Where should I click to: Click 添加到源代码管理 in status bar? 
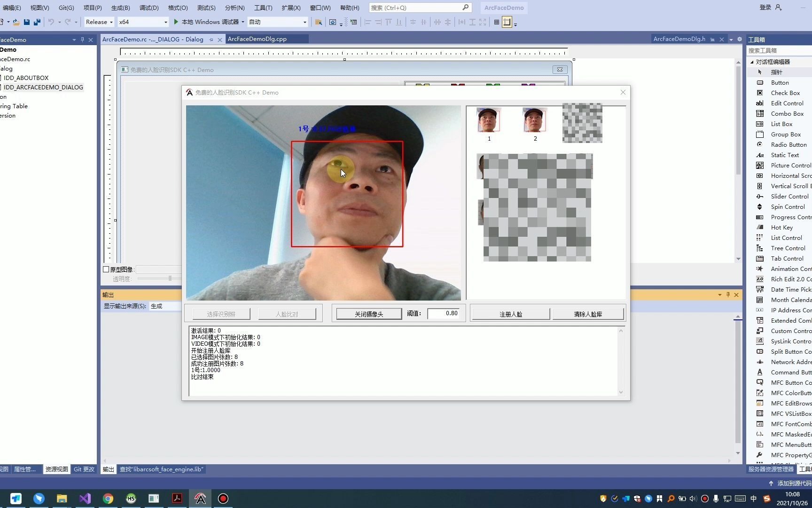(793, 483)
